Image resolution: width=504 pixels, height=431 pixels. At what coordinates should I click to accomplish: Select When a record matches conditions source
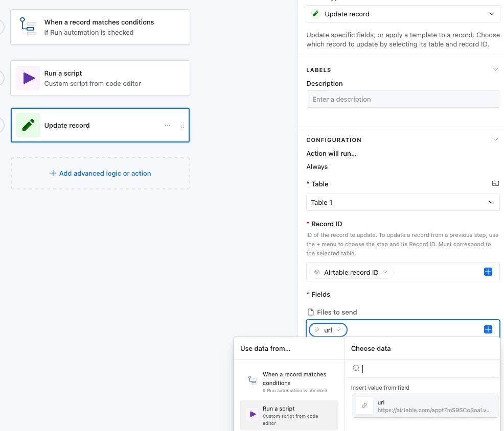[x=289, y=381]
